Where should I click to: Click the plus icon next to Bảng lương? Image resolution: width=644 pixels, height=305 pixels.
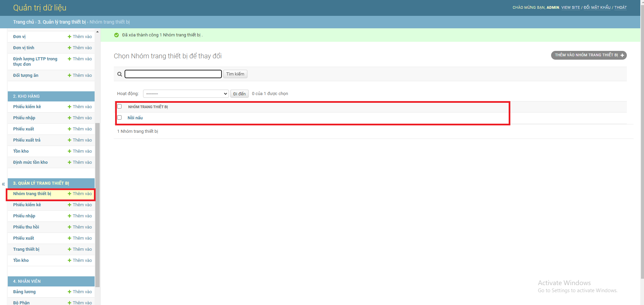[x=69, y=292]
